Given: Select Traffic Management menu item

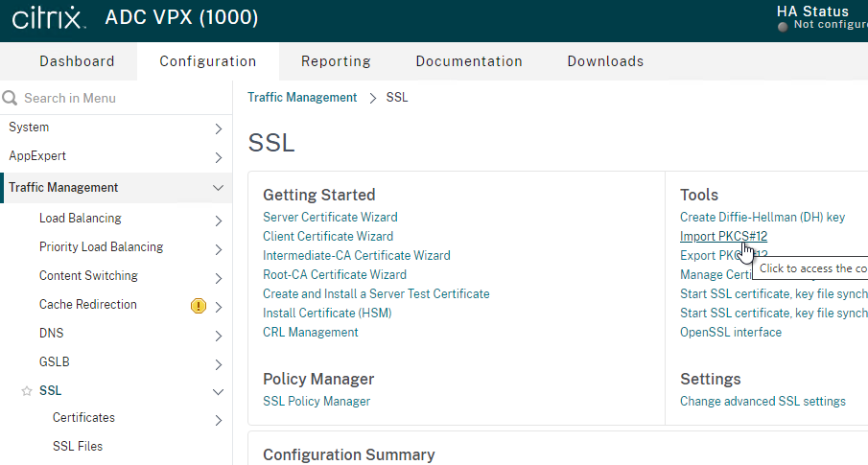Looking at the screenshot, I should tap(63, 188).
